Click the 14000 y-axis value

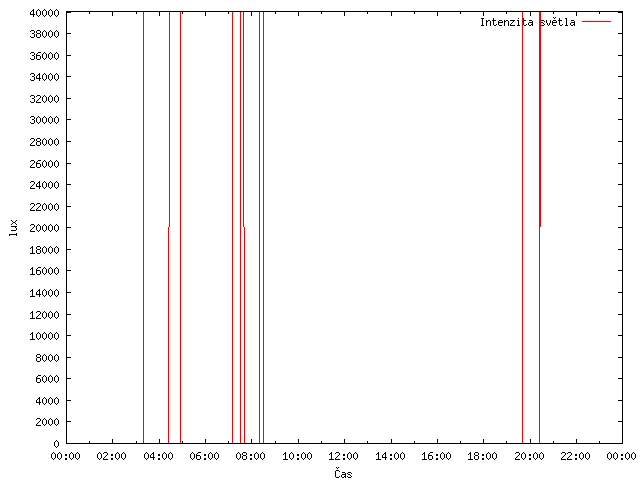(44, 293)
